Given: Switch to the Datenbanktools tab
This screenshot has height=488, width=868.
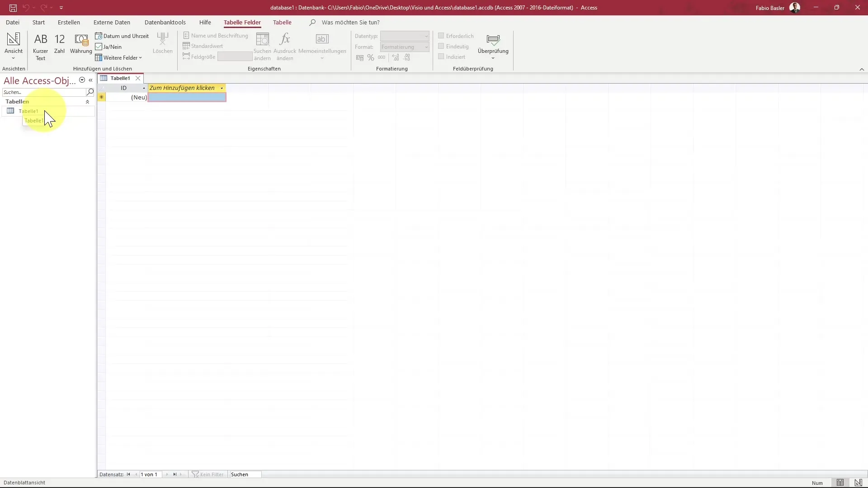Looking at the screenshot, I should point(165,22).
